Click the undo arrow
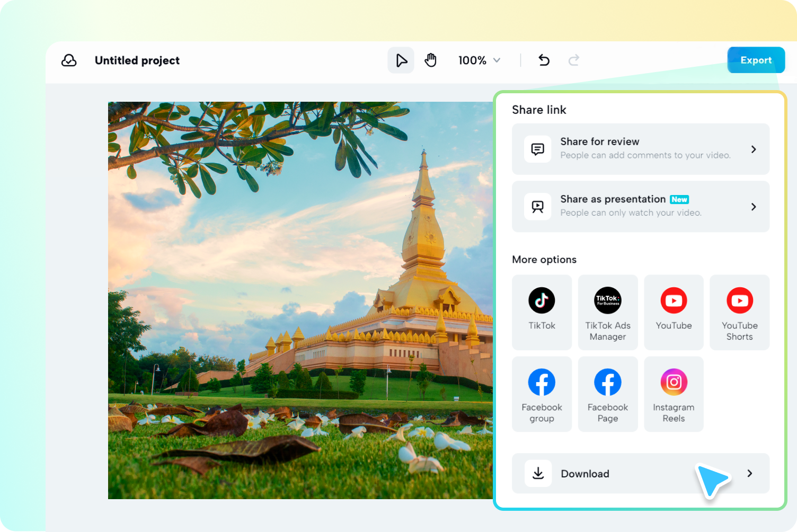 (544, 60)
